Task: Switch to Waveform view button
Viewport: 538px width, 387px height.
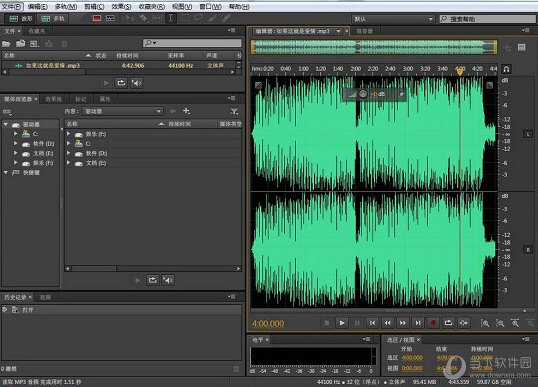Action: point(21,19)
